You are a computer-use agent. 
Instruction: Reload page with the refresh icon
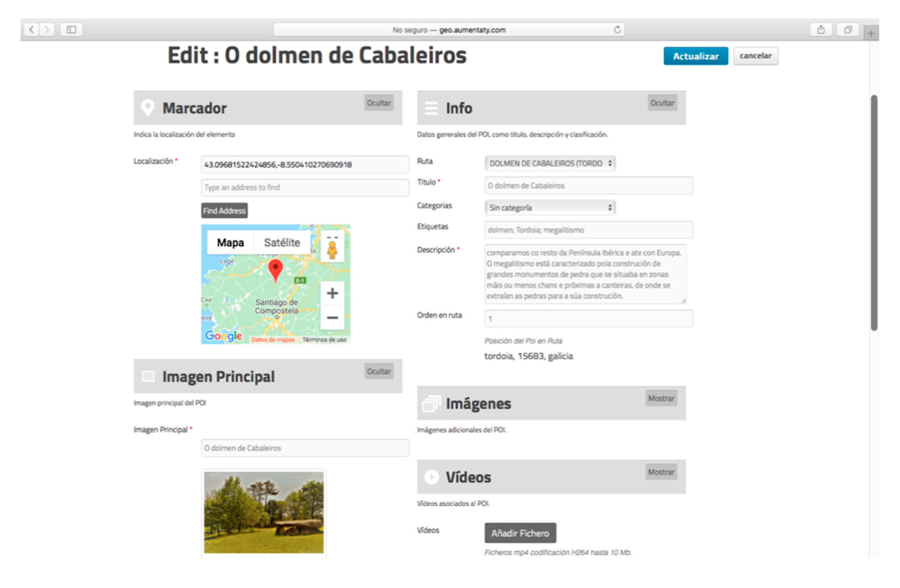click(x=617, y=29)
